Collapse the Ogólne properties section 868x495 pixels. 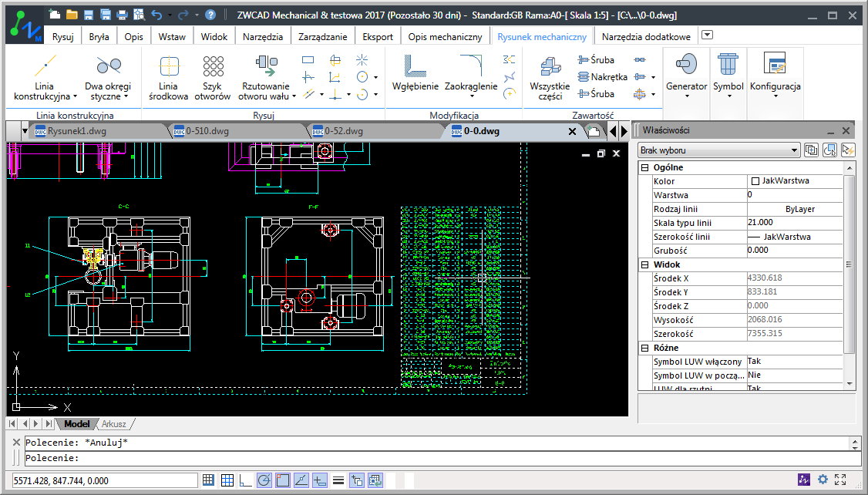pyautogui.click(x=645, y=167)
